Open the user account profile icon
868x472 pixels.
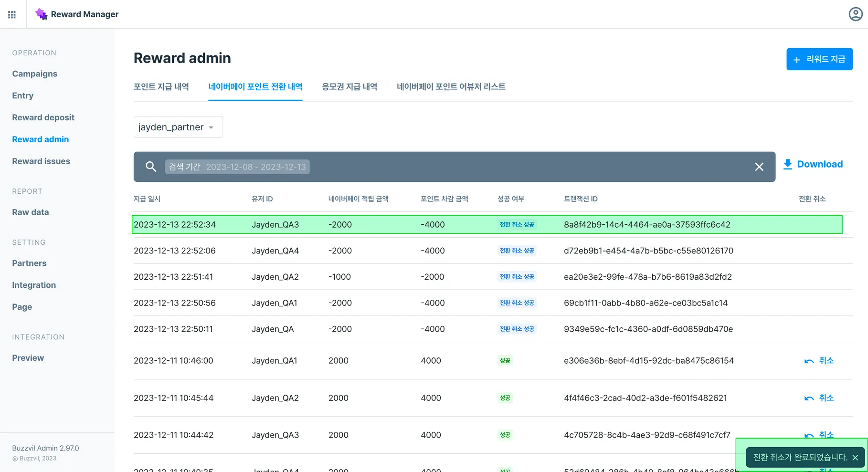click(x=855, y=14)
